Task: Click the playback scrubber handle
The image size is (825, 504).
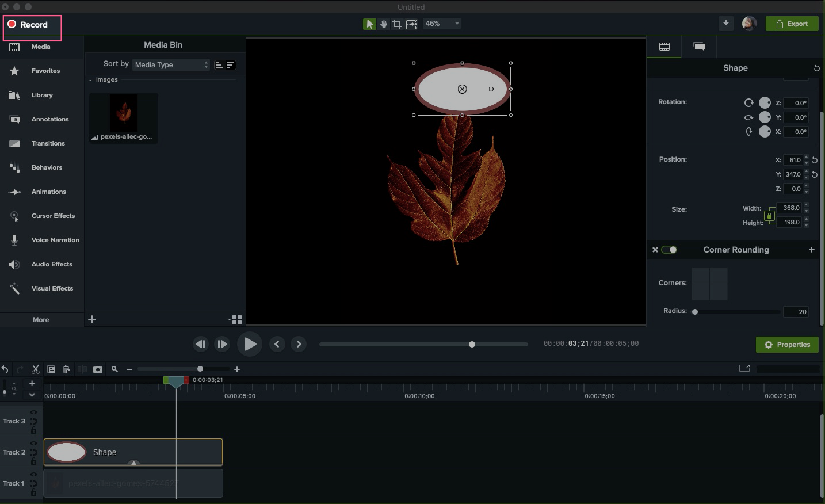Action: [x=472, y=345]
